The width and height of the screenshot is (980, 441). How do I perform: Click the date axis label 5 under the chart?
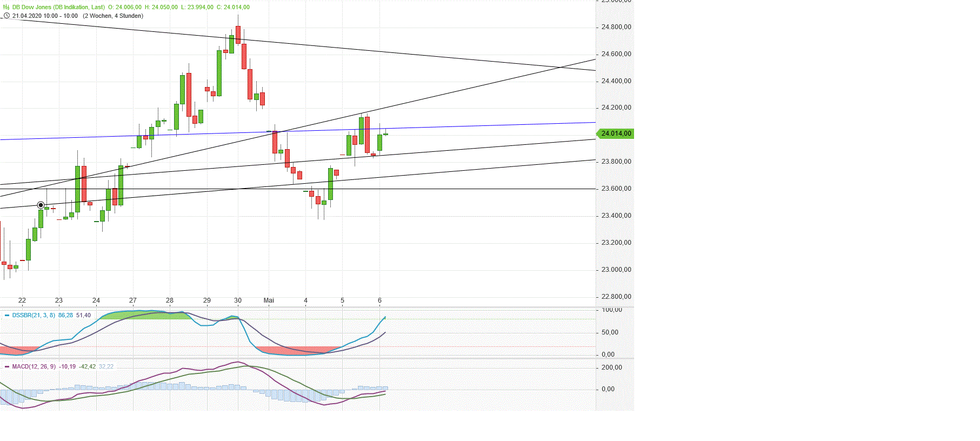(x=342, y=300)
